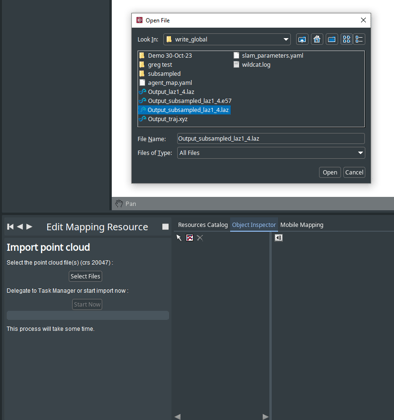Click the red-white icon in Object Inspector toolbar
This screenshot has width=394, height=420.
pos(189,238)
